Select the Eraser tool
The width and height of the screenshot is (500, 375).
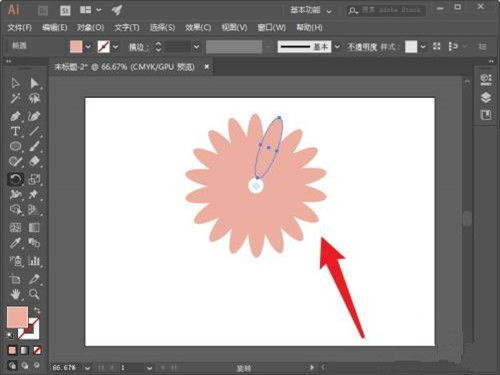[34, 162]
